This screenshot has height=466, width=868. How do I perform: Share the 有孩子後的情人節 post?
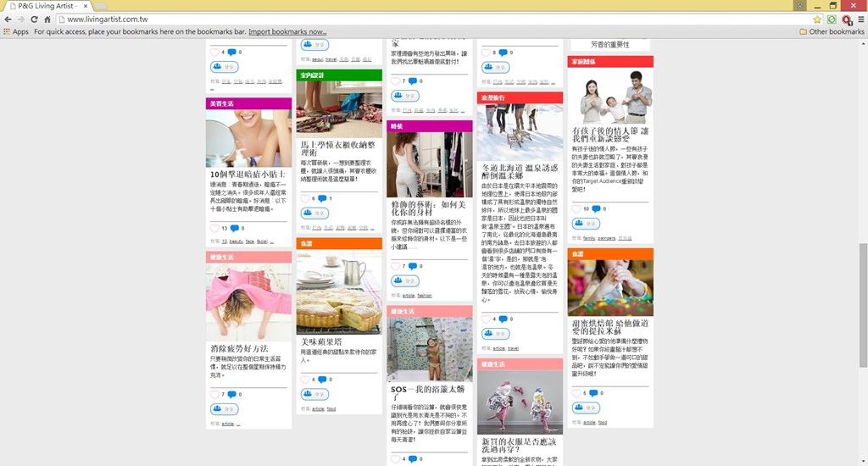click(x=586, y=223)
